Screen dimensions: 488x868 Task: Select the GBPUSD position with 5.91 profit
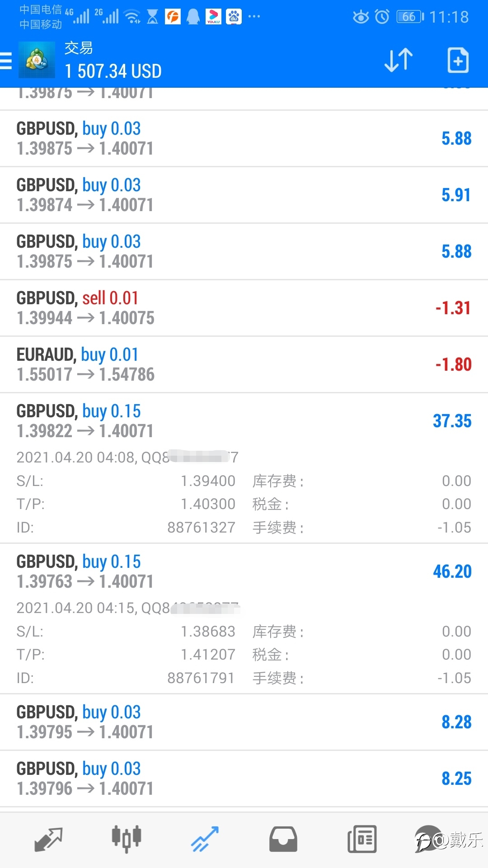coord(244,195)
